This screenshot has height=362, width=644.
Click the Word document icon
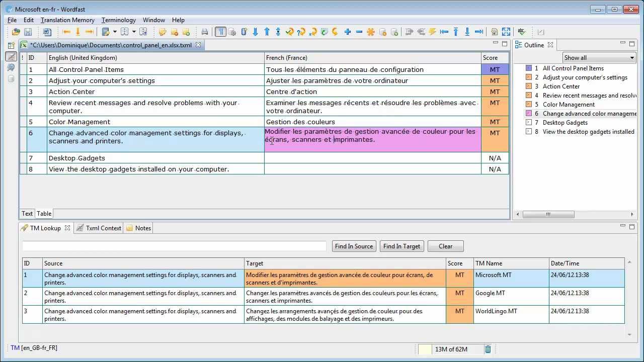tap(47, 32)
